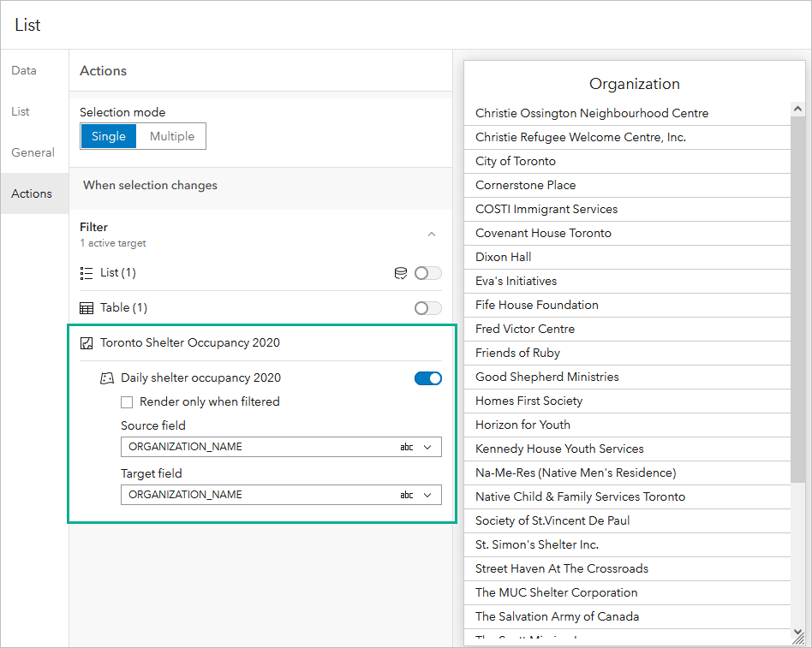
Task: Select Fred Victor Centre
Action: pos(627,330)
